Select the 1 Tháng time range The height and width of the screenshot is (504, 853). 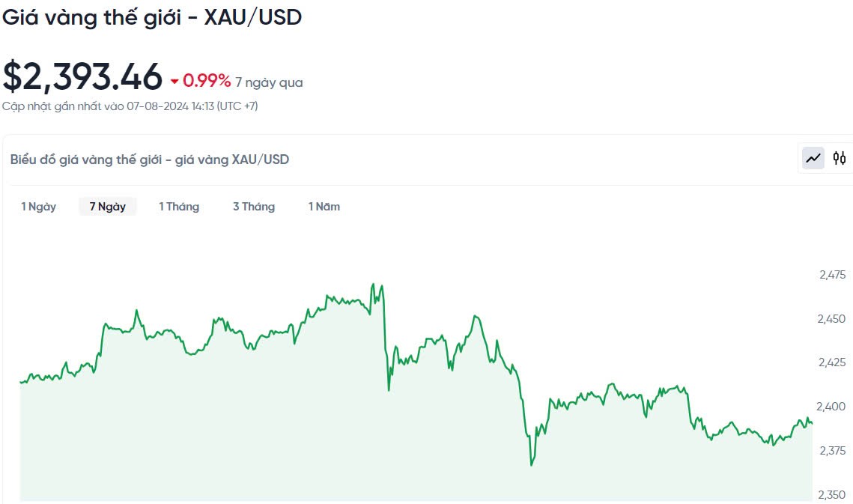pyautogui.click(x=179, y=207)
